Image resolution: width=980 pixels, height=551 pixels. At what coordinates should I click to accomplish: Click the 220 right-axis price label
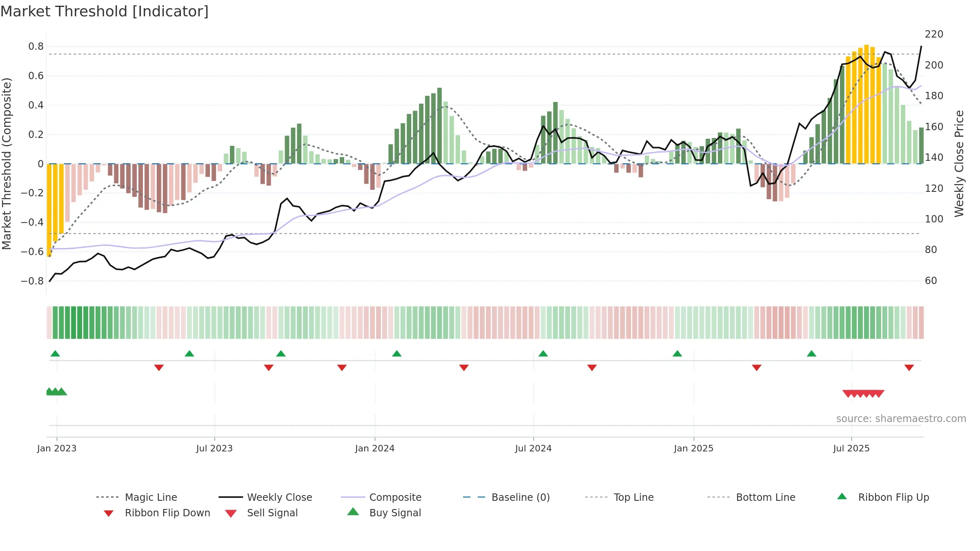tap(934, 34)
